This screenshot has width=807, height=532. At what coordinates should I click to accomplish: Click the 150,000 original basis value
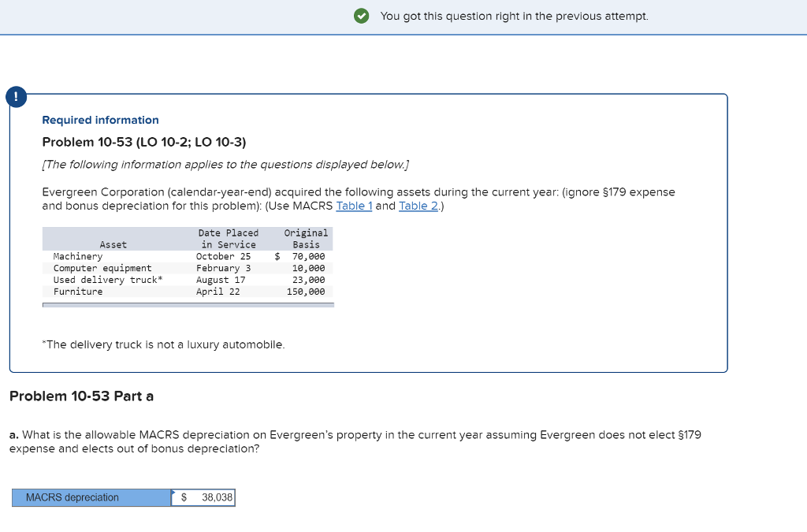pyautogui.click(x=306, y=292)
